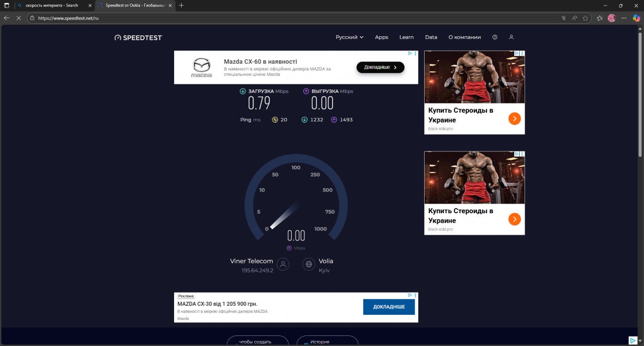Click the upload latency icon beside 1493
Viewport: 644px width, 346px height.
(334, 120)
